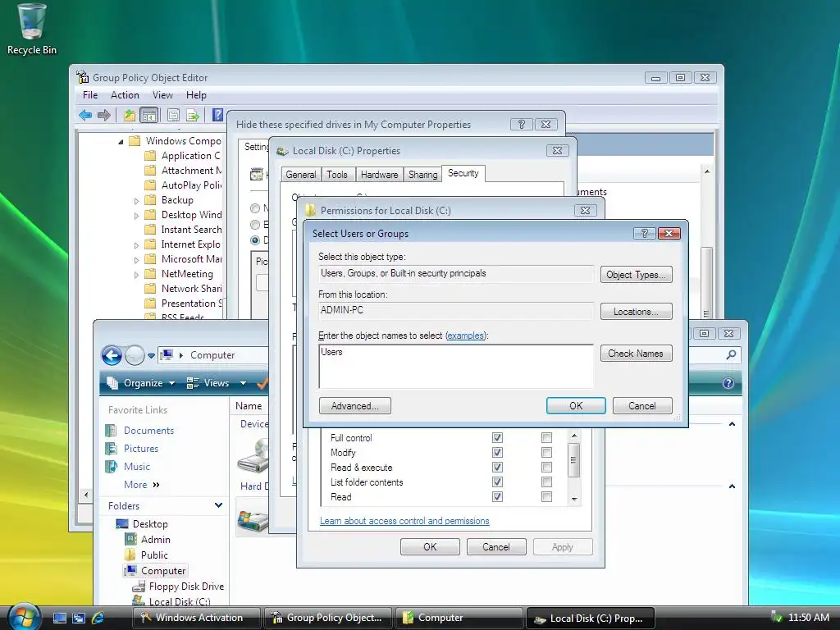
Task: Click the Forward arrow in Group Policy toolbar
Action: pos(104,115)
